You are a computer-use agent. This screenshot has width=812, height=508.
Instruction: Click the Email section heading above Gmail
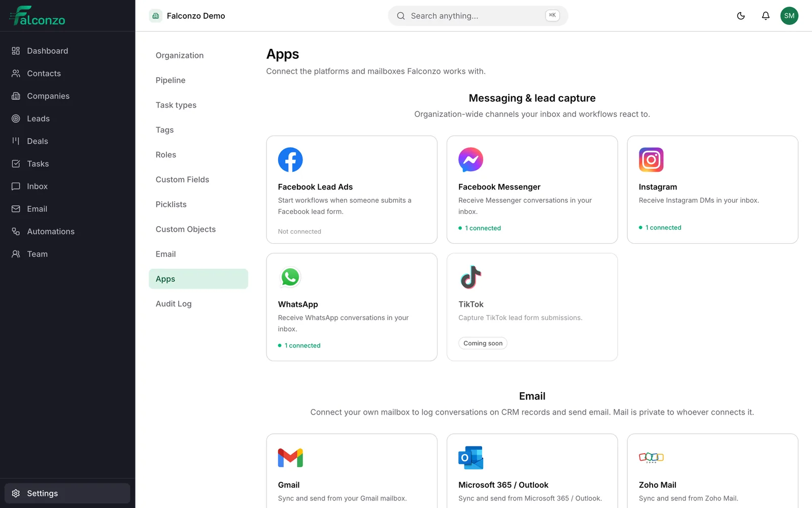532,396
